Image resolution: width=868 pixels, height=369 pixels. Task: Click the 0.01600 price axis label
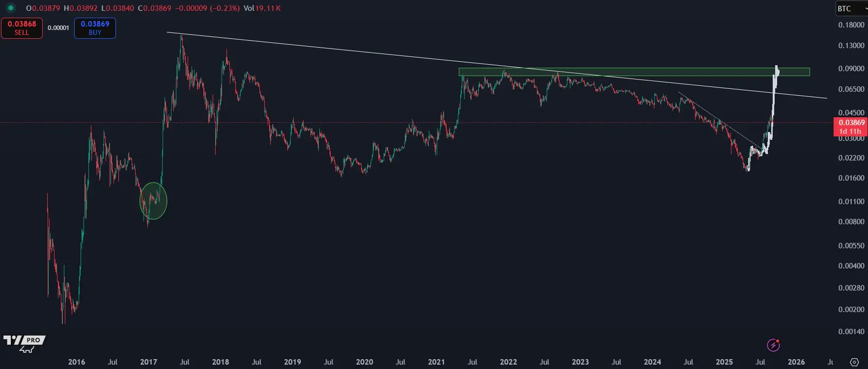click(x=851, y=178)
